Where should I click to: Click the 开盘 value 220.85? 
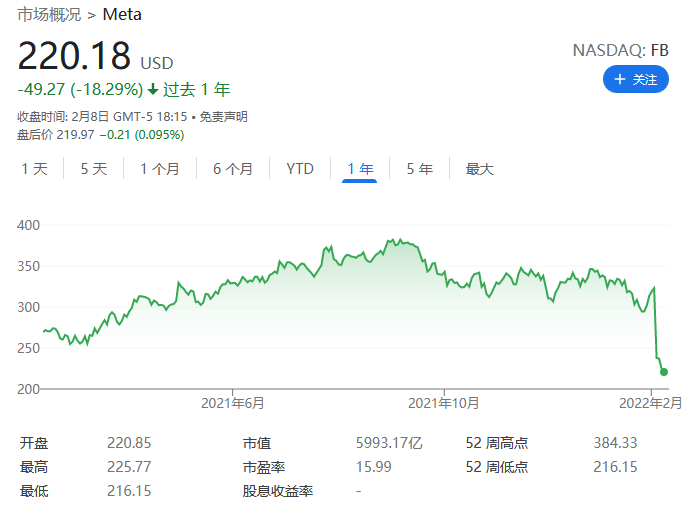point(129,443)
